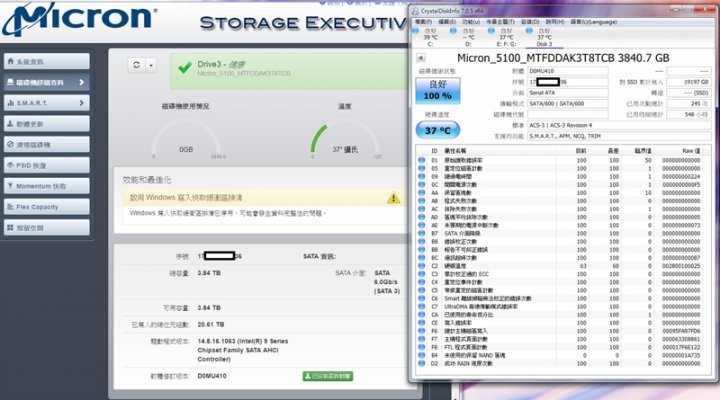Click the refresh icon in Storage Executive

136,65
